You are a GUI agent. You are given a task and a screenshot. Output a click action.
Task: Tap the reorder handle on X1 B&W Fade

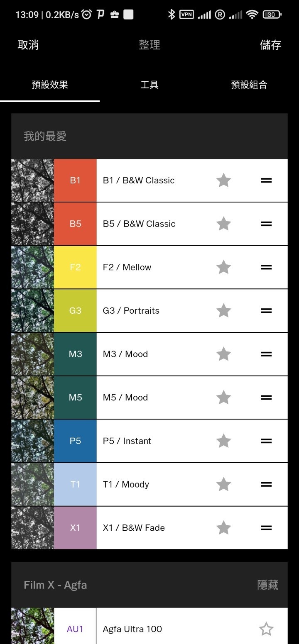pos(266,528)
